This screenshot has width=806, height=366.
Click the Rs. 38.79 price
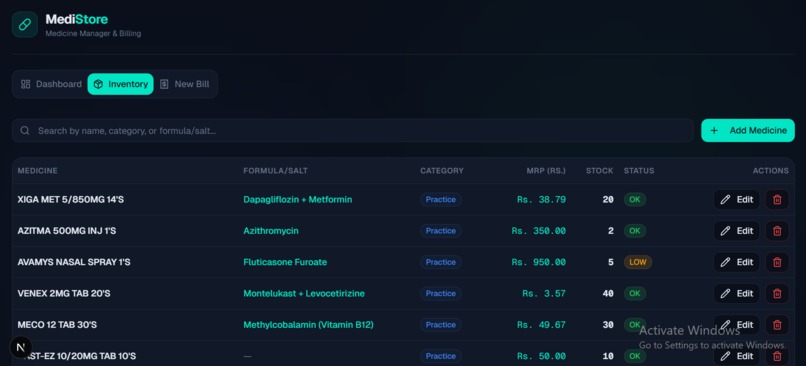point(541,199)
